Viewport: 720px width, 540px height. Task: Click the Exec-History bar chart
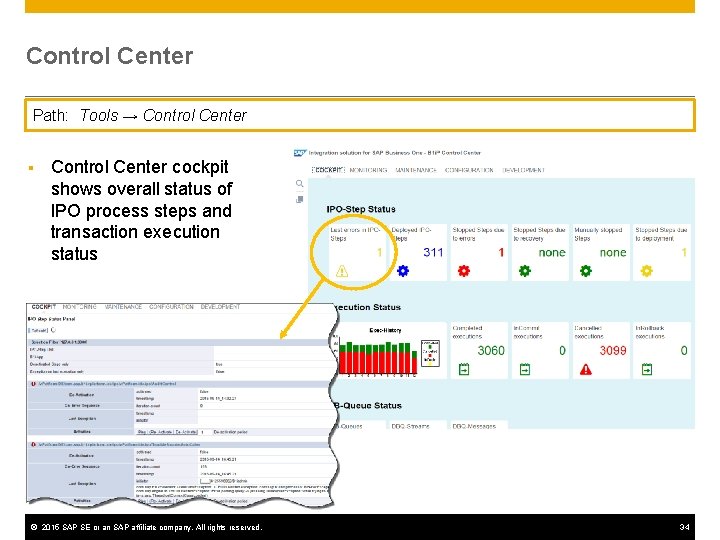(377, 358)
